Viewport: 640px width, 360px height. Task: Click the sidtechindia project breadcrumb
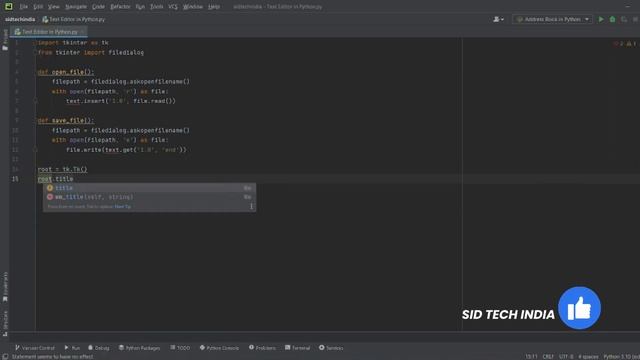click(x=20, y=19)
